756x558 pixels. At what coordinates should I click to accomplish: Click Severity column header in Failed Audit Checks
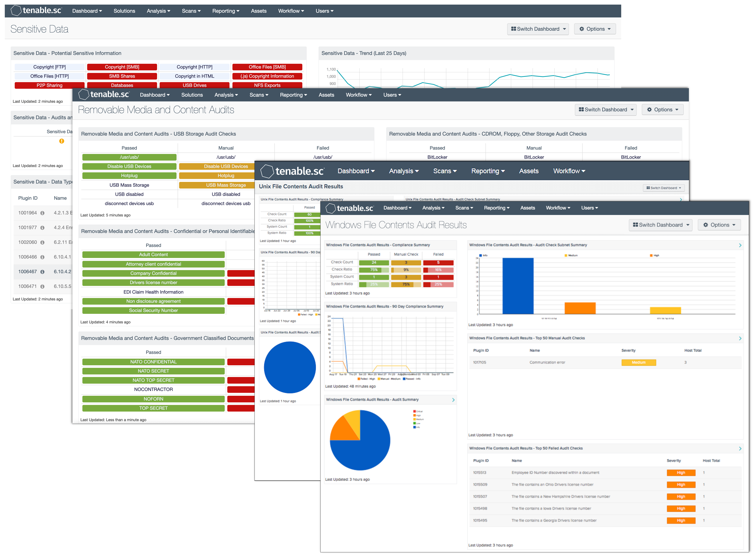click(674, 461)
